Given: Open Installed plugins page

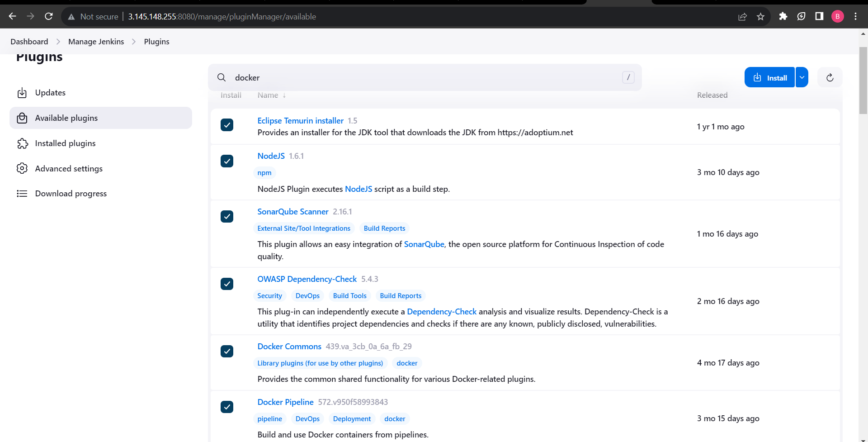Looking at the screenshot, I should [101, 143].
